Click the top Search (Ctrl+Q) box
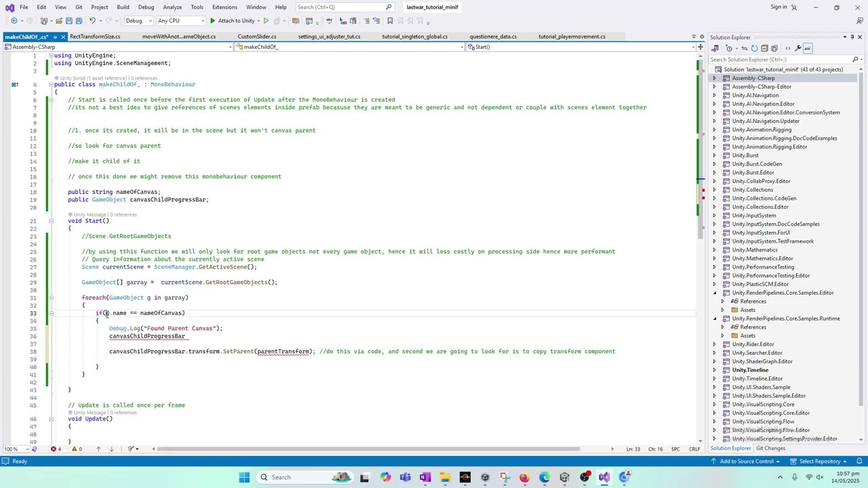The width and height of the screenshot is (868, 488). pos(344,7)
